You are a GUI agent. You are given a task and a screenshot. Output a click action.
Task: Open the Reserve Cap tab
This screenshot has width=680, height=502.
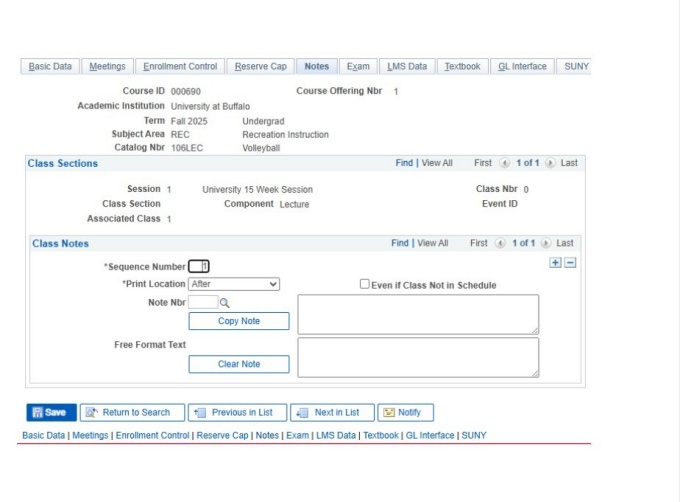pyautogui.click(x=261, y=66)
